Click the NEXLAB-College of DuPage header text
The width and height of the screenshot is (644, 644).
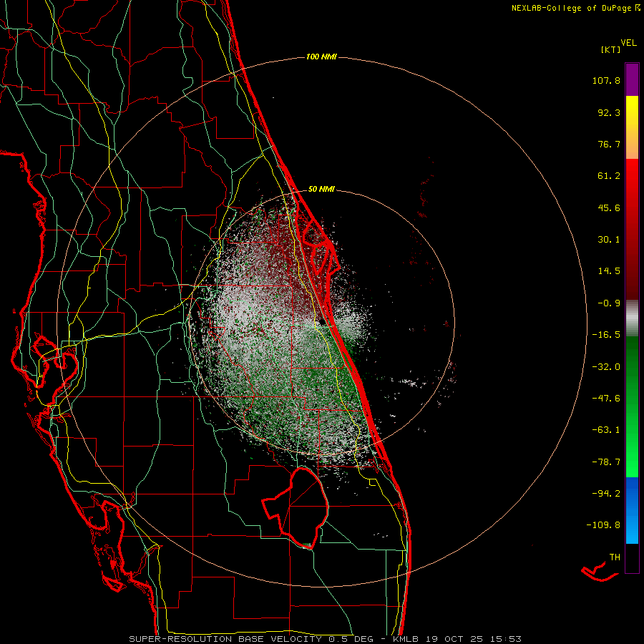point(575,8)
